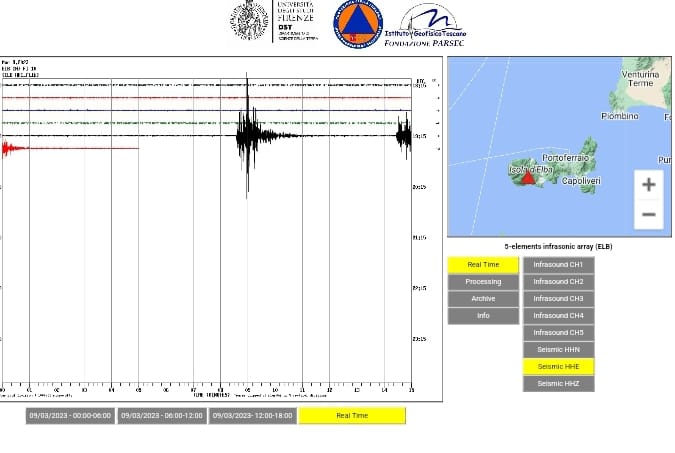The width and height of the screenshot is (675, 453).
Task: Click the Protezione Civile round emblem
Action: (x=357, y=24)
